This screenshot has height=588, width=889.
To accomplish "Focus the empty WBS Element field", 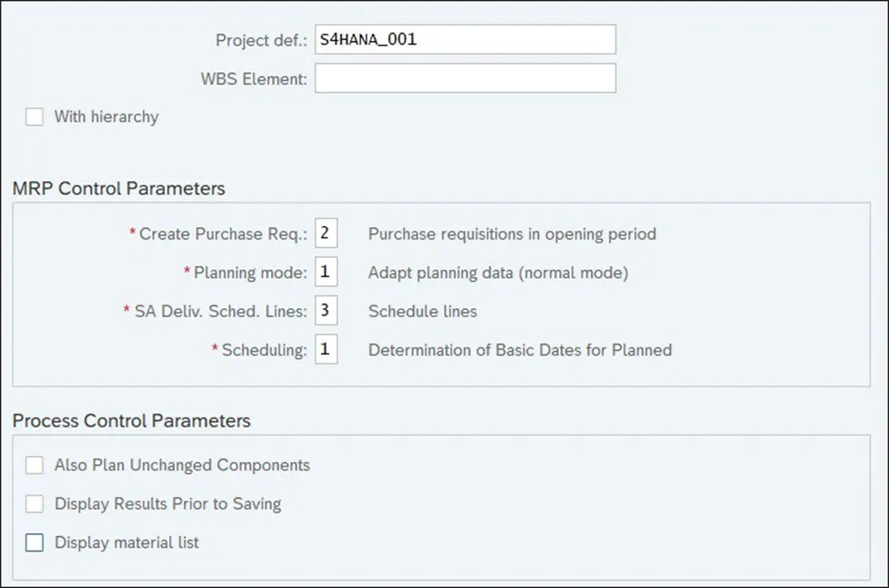I will pos(465,78).
